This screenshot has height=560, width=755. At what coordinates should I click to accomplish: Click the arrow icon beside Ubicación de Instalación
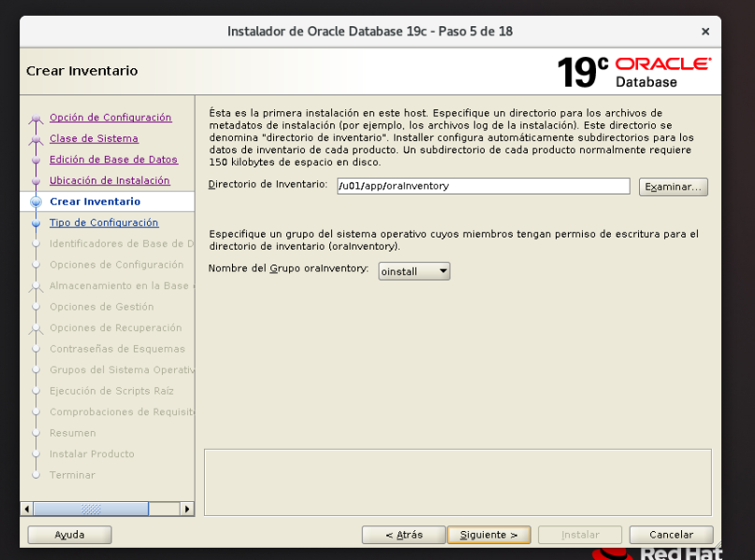[36, 179]
